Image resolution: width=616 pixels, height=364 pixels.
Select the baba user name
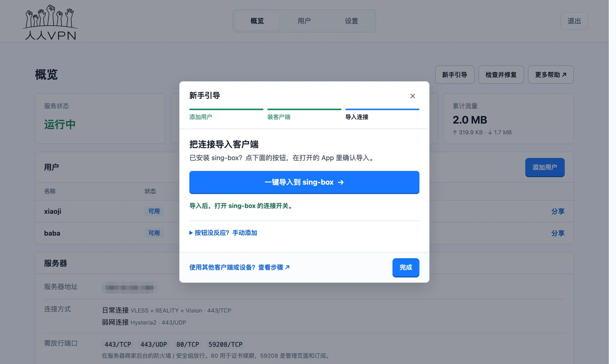coord(52,233)
